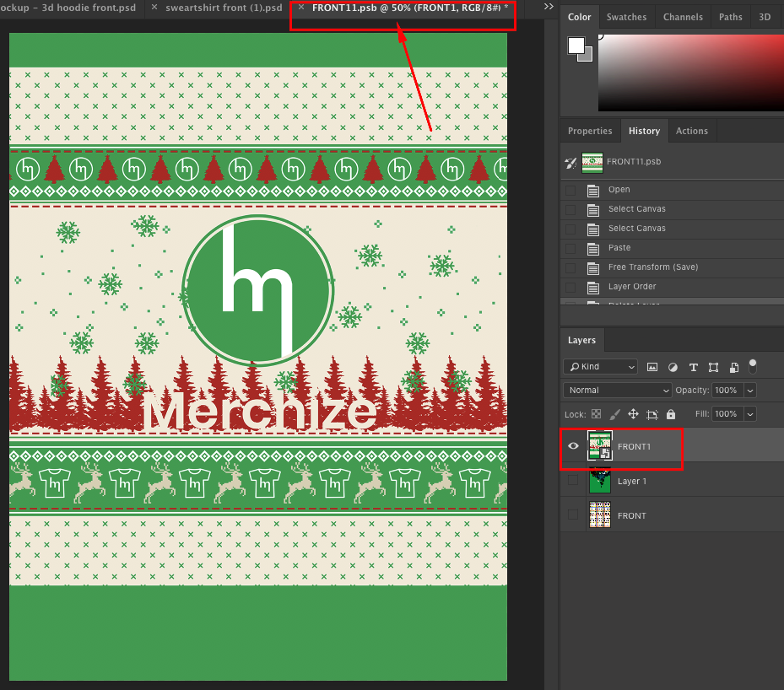Filter layers by pixel image type
The width and height of the screenshot is (784, 690).
pos(652,367)
